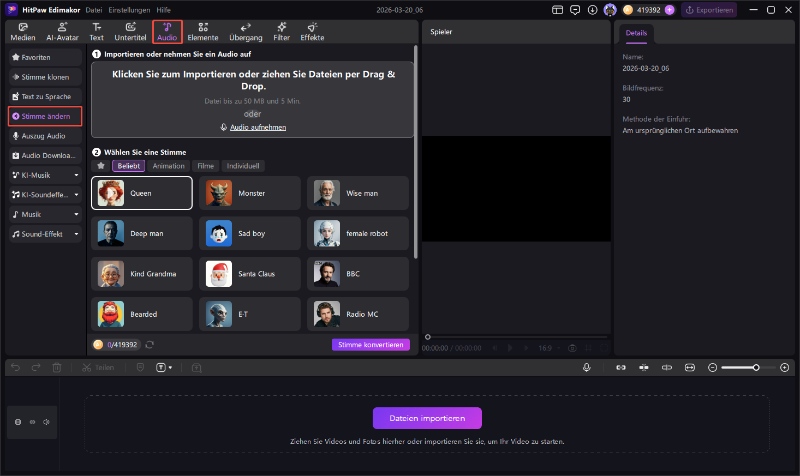The height and width of the screenshot is (476, 800).
Task: Open the layout icon in the title bar
Action: point(557,9)
